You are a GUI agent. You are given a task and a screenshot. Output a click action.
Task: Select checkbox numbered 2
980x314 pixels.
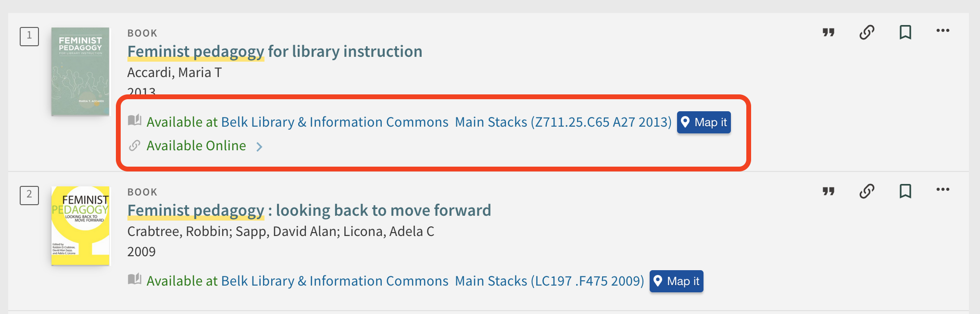pos(29,195)
